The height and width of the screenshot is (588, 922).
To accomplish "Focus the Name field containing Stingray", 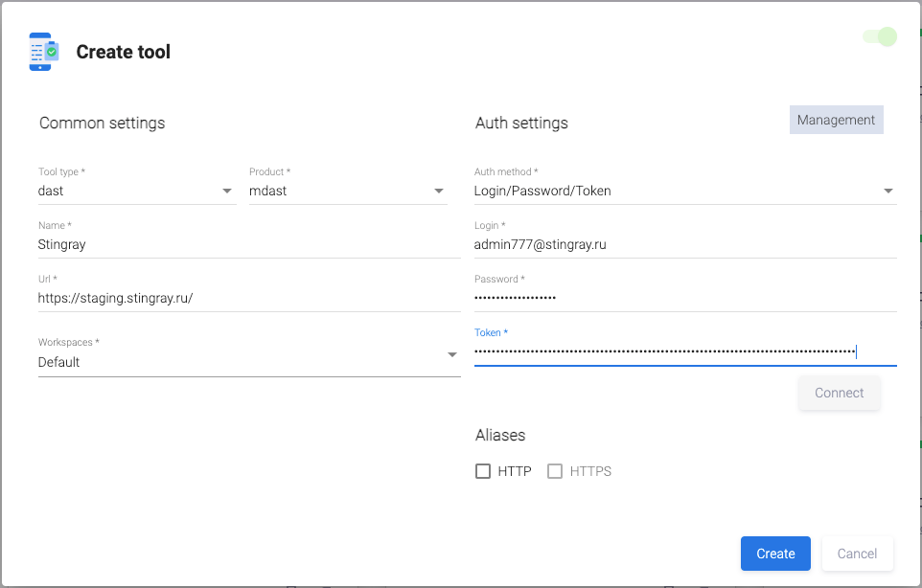I will [x=248, y=244].
